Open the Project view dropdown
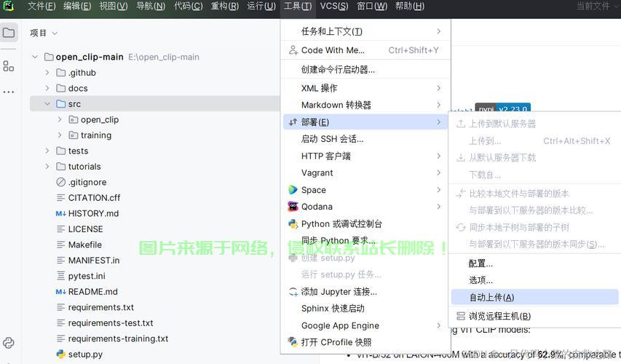Image resolution: width=621 pixels, height=364 pixels. tap(44, 33)
